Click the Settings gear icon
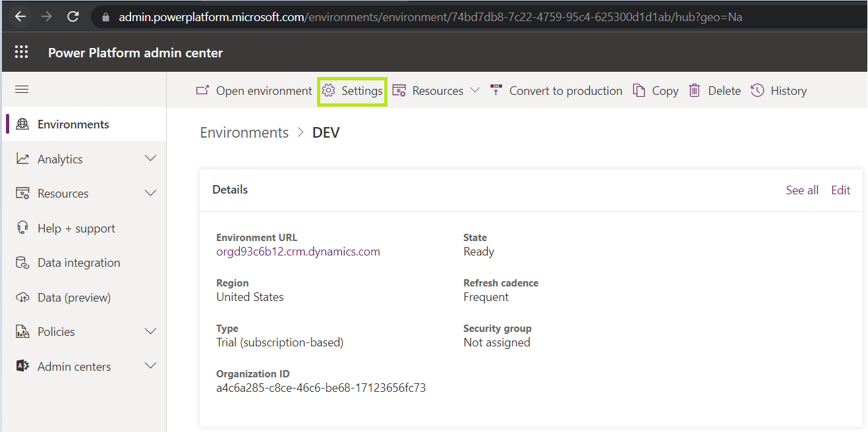Screen dimensions: 868x432 [329, 91]
